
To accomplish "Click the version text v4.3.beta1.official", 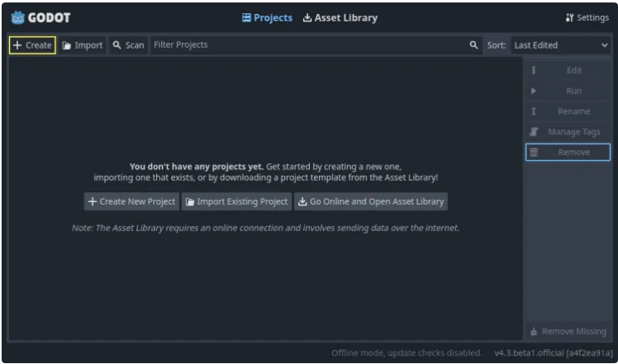I will coord(554,353).
